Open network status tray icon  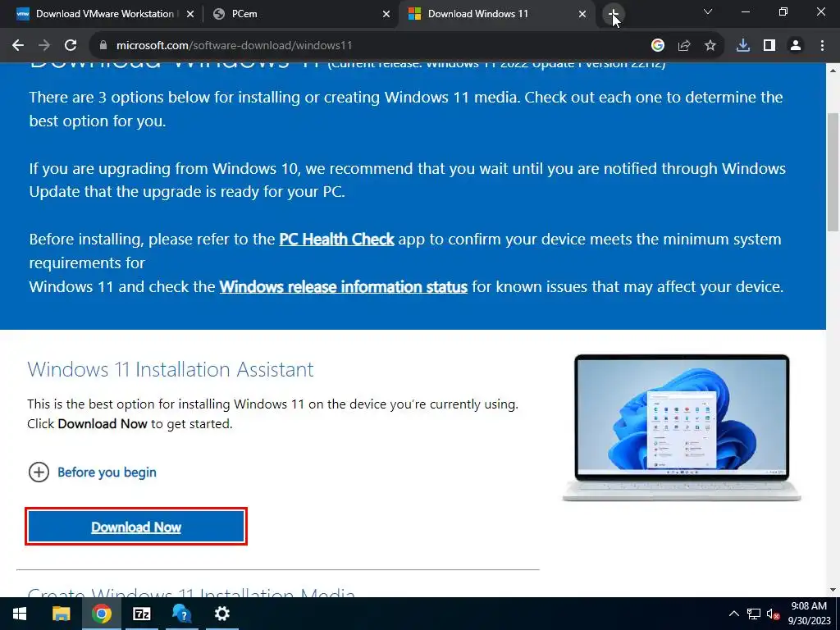click(754, 614)
